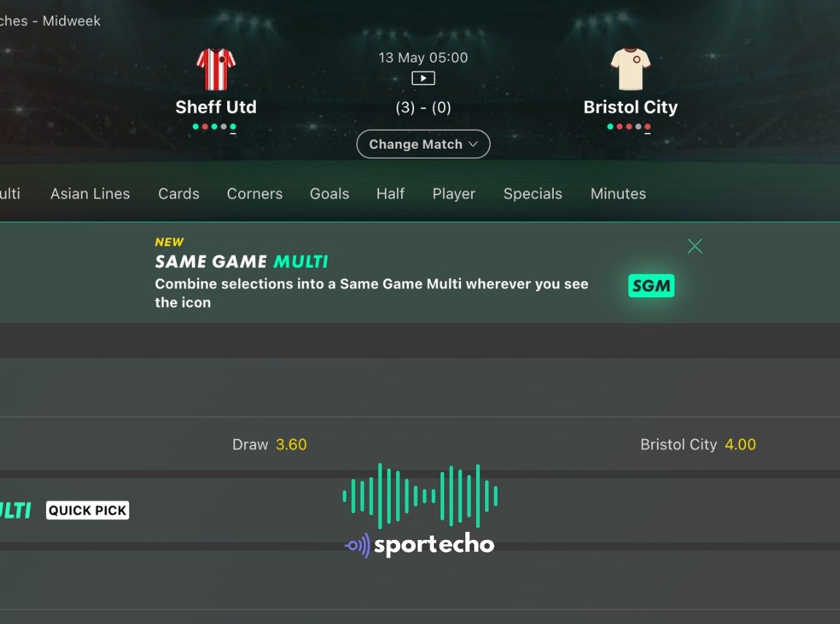Open the Half markets tab
The width and height of the screenshot is (840, 624).
click(x=391, y=194)
